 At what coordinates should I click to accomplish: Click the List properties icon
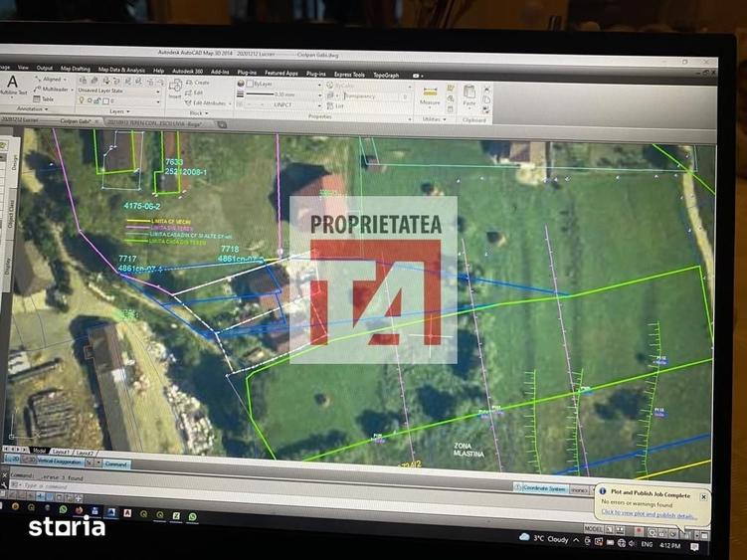click(x=335, y=105)
